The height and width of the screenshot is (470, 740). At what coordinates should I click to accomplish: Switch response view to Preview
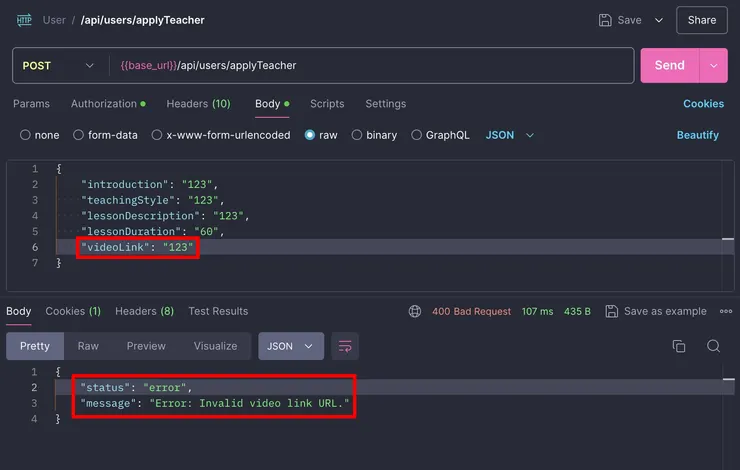pyautogui.click(x=146, y=346)
